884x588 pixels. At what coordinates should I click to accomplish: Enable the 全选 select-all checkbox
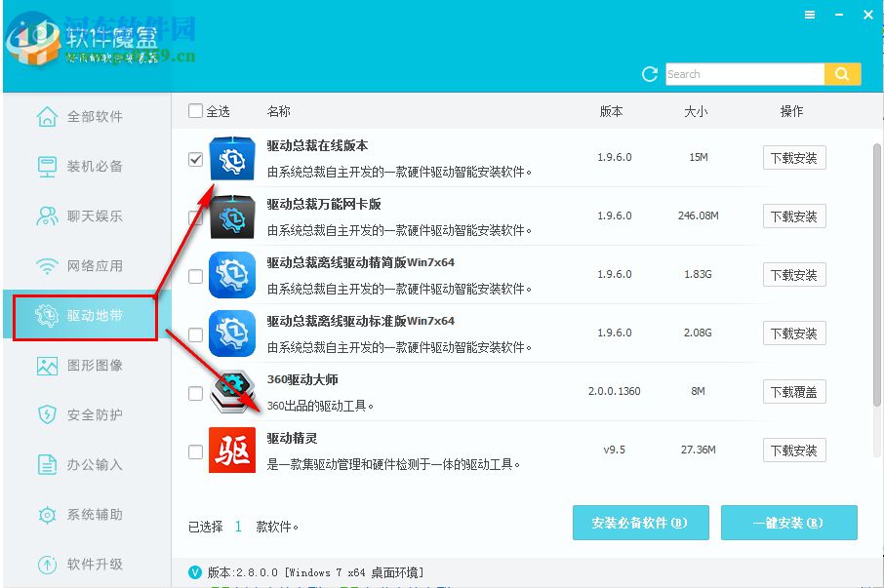pyautogui.click(x=194, y=110)
